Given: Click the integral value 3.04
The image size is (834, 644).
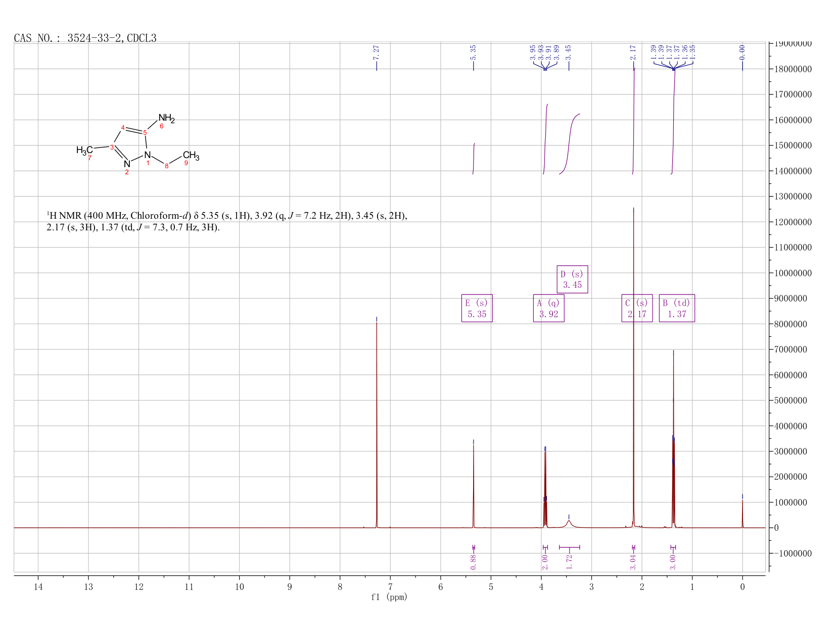Looking at the screenshot, I should point(633,562).
